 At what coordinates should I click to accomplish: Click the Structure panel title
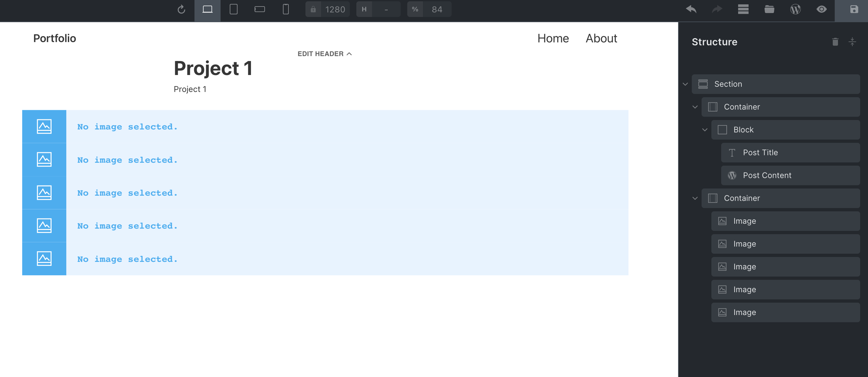(x=714, y=42)
